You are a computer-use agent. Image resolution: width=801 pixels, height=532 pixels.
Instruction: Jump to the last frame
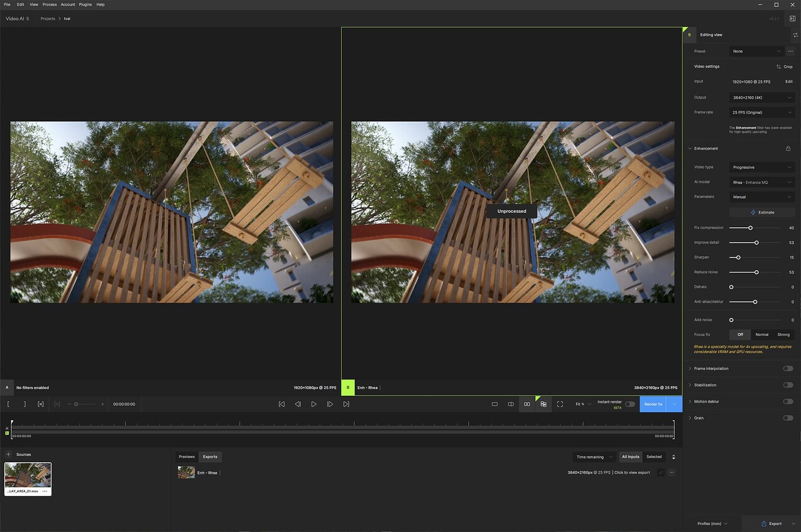(x=346, y=404)
